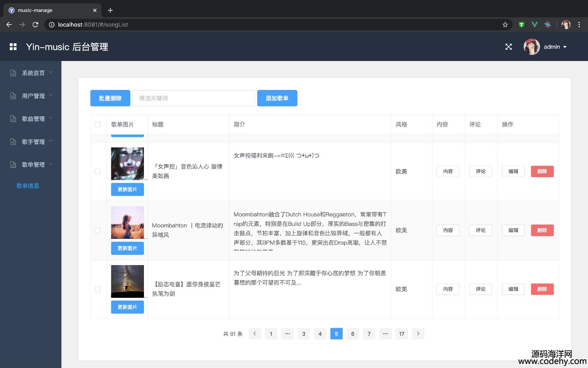Click the 歌单管理 document icon in sidebar
The height and width of the screenshot is (368, 588).
click(x=13, y=165)
